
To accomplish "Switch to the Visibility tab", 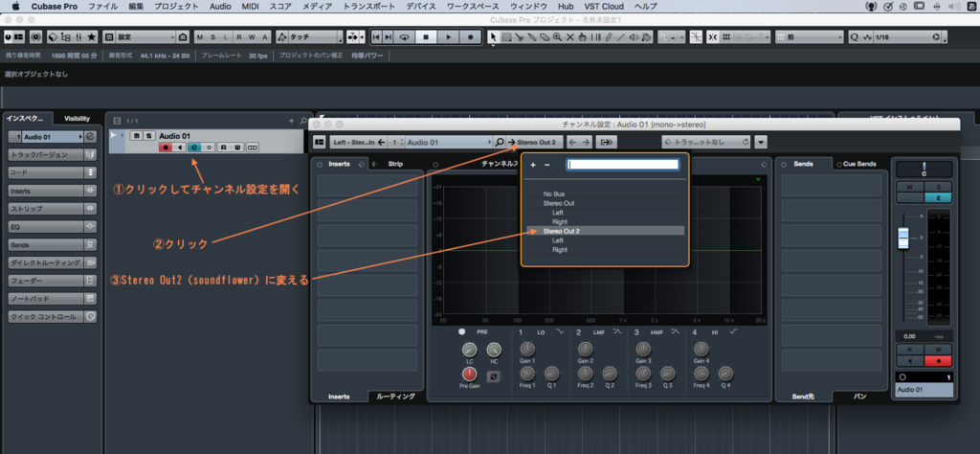I will pyautogui.click(x=77, y=118).
